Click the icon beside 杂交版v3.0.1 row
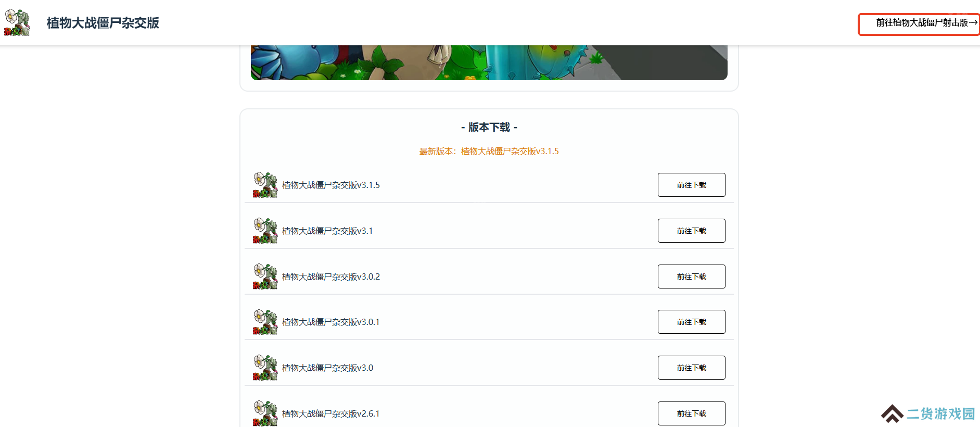The image size is (980, 427). (265, 322)
